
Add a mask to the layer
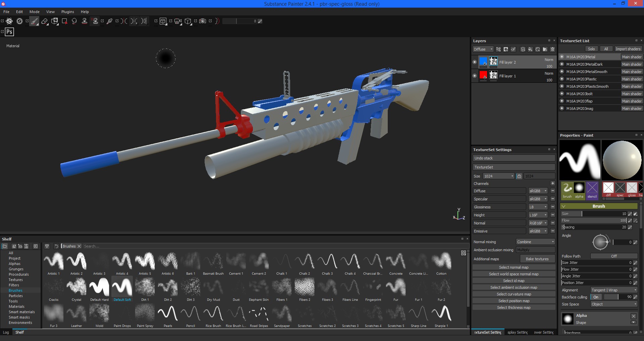pyautogui.click(x=506, y=49)
